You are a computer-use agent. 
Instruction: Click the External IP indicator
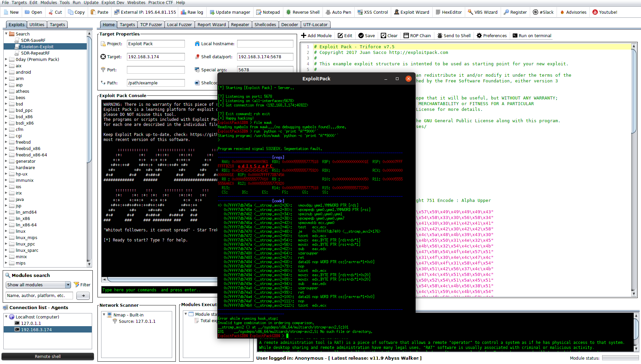coord(145,12)
